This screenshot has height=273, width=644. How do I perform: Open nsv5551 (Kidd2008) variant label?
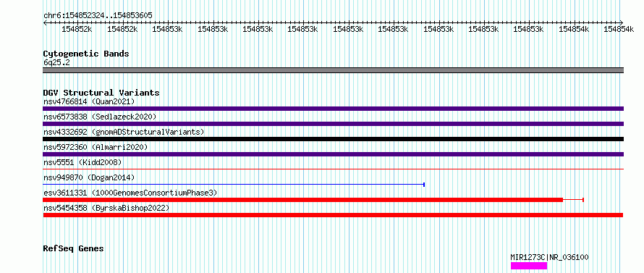coord(82,162)
